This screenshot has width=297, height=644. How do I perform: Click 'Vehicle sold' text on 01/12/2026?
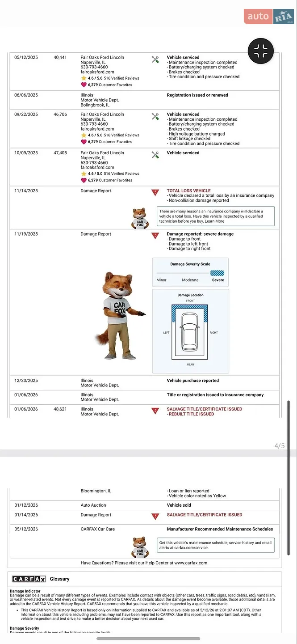tap(180, 505)
